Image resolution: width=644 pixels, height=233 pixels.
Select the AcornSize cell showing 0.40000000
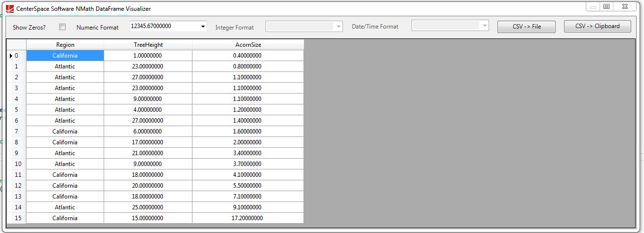click(248, 56)
